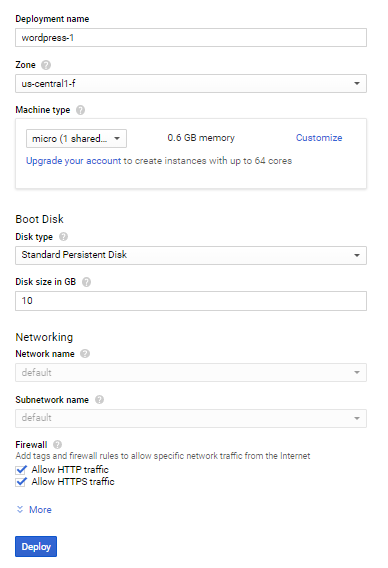Click the Allow HTTP traffic label text
Viewport: 388px width, 568px height.
click(x=70, y=469)
